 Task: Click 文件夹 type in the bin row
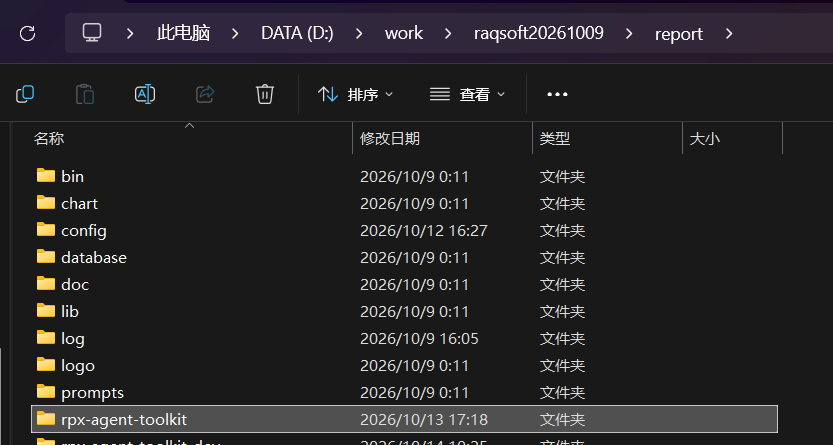click(x=563, y=176)
